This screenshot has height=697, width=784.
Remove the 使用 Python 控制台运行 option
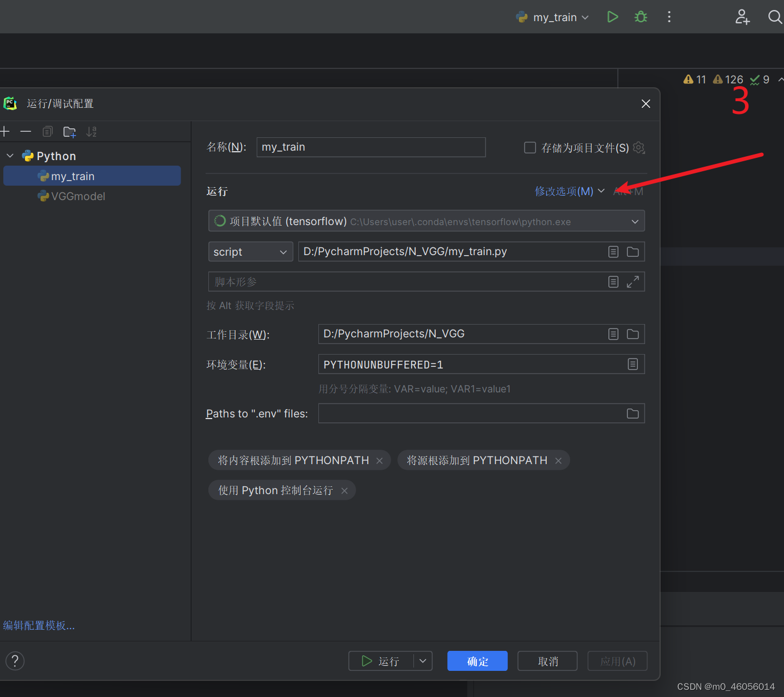[x=344, y=490]
